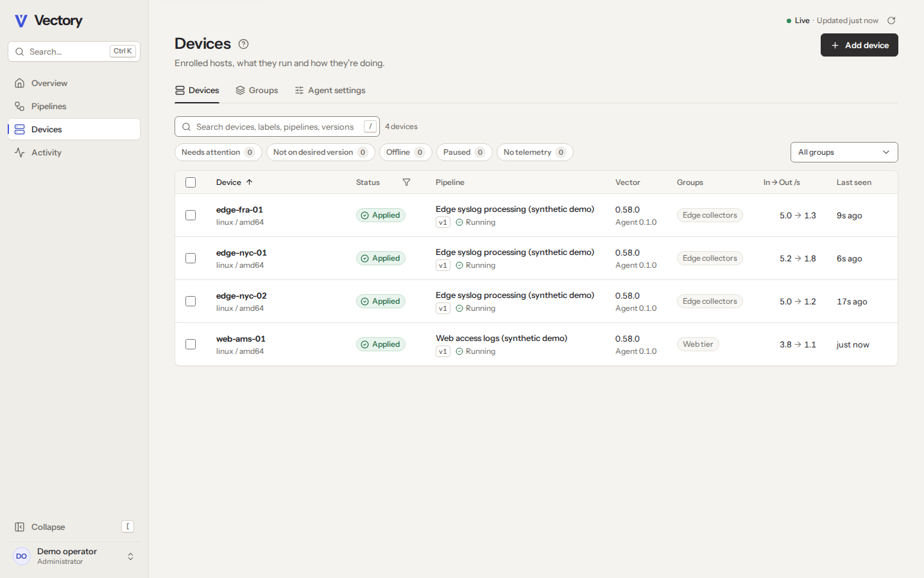This screenshot has height=578, width=924.
Task: Click the Overview home icon in sidebar
Action: pyautogui.click(x=20, y=83)
